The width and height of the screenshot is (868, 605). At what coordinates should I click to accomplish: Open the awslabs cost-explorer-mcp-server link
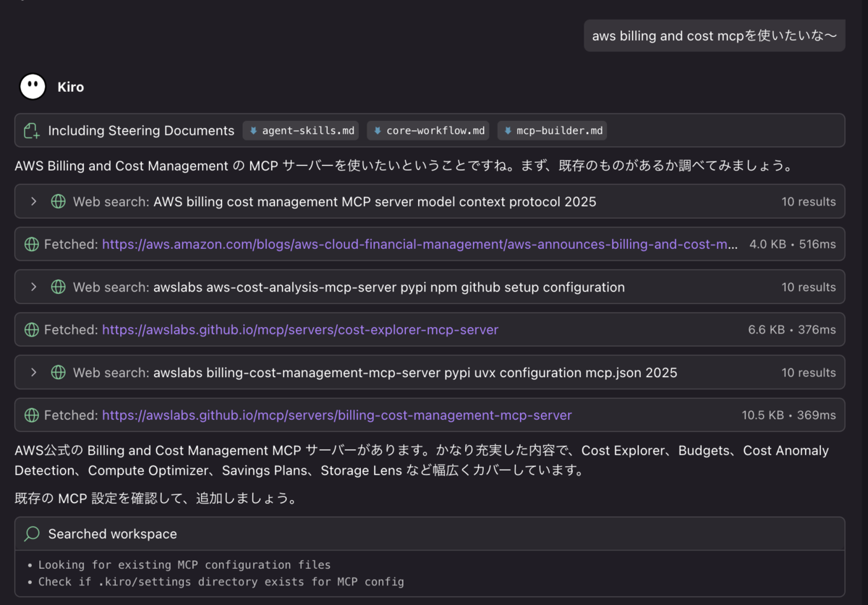point(300,330)
